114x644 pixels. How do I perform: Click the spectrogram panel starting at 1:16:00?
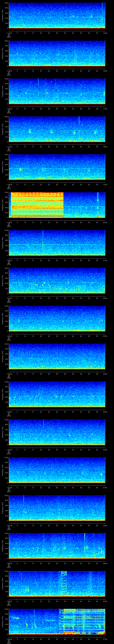point(57,91)
